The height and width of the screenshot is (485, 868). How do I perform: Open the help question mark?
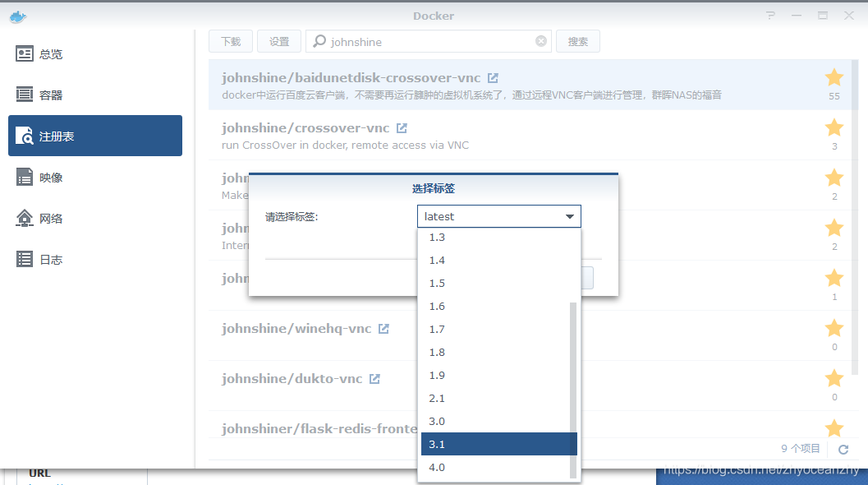coord(770,16)
